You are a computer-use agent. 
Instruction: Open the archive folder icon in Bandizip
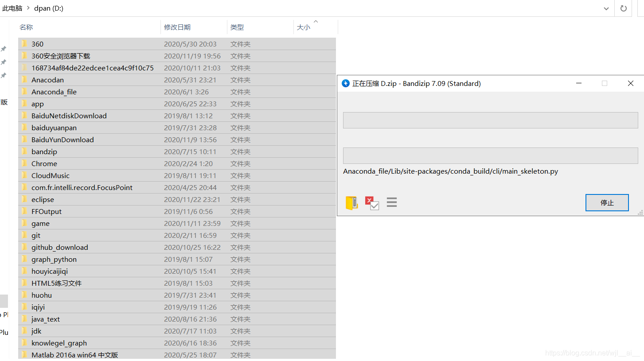pyautogui.click(x=351, y=203)
